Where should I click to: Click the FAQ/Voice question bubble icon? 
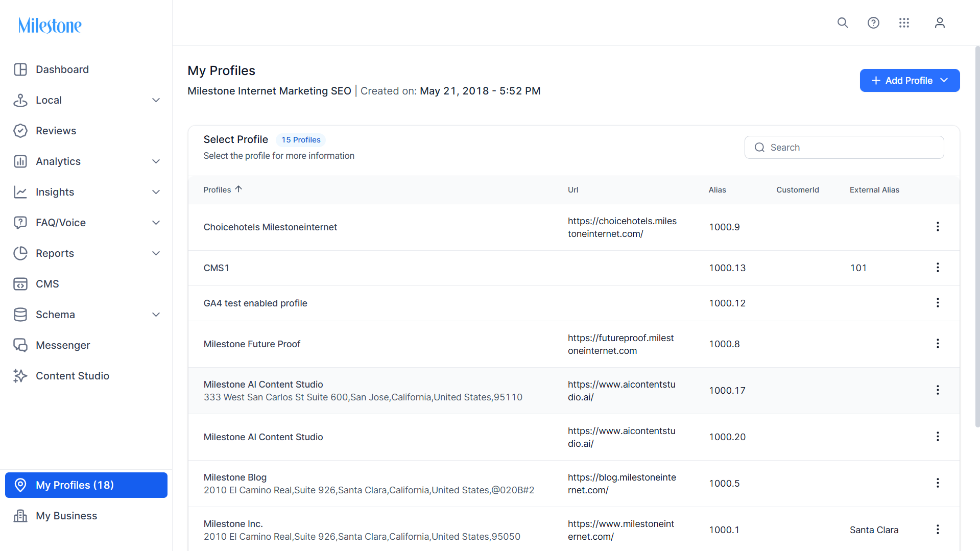20,223
